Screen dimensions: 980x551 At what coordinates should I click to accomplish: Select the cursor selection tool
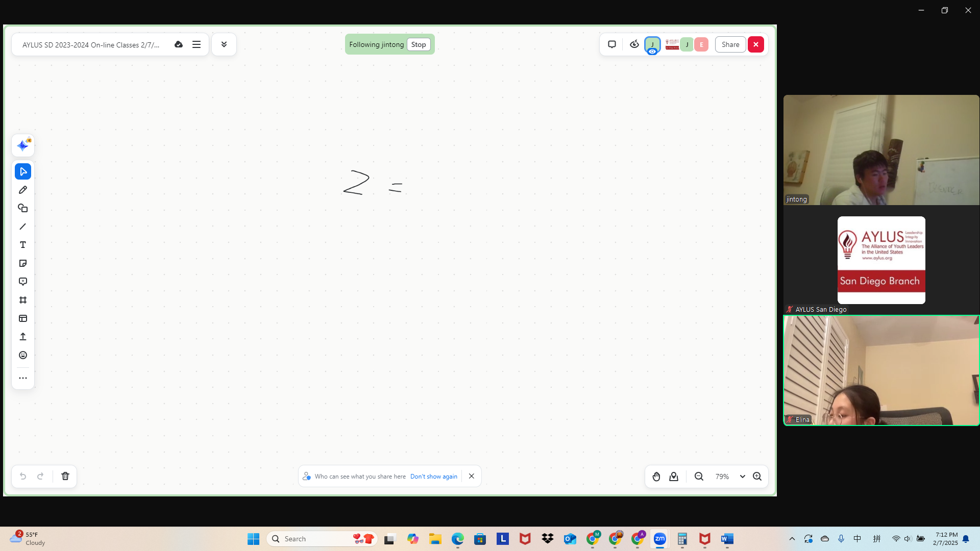(23, 171)
